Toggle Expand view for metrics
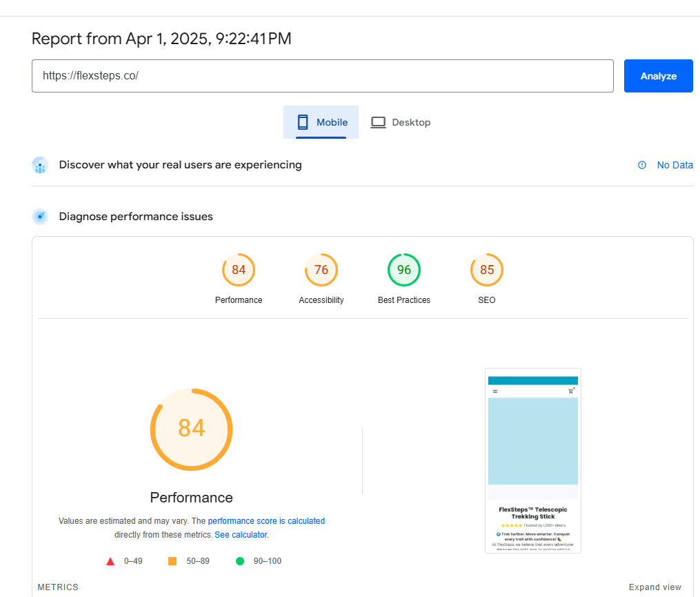 click(x=654, y=587)
